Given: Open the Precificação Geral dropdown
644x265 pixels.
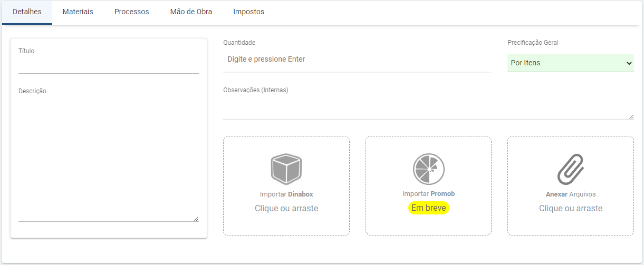Looking at the screenshot, I should click(x=570, y=63).
